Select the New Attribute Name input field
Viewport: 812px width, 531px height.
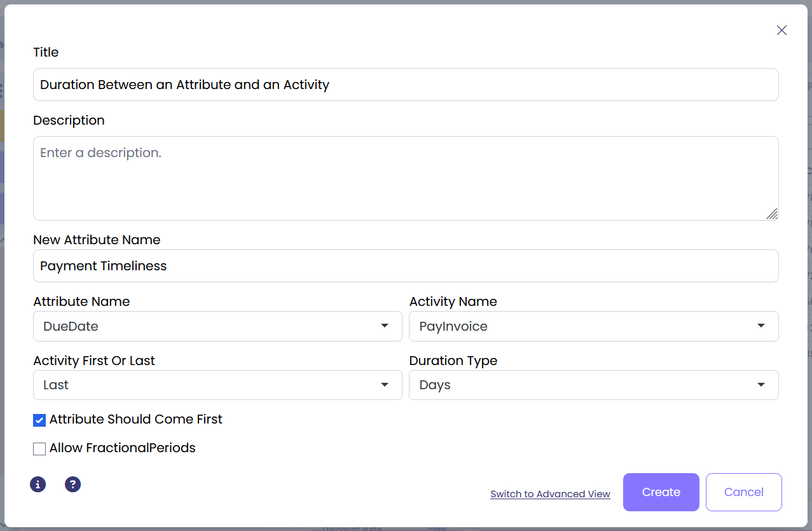(406, 266)
